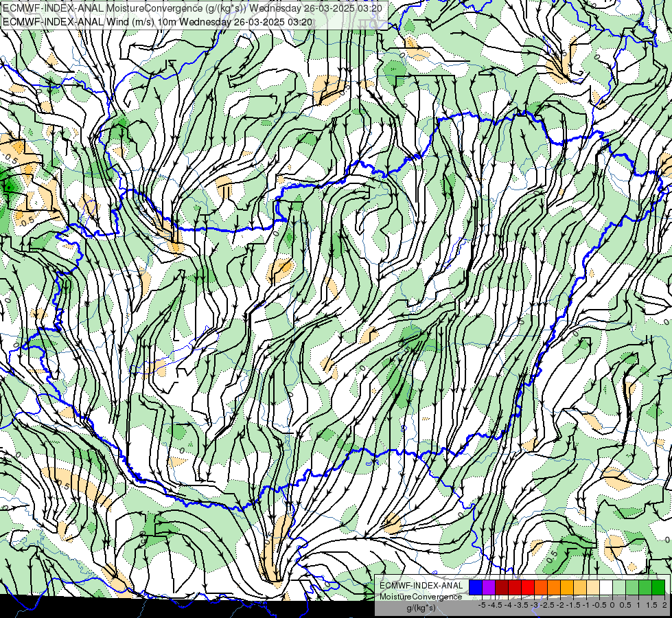The height and width of the screenshot is (618, 672).
Task: Click the '2' legend tick label
Action: click(664, 605)
